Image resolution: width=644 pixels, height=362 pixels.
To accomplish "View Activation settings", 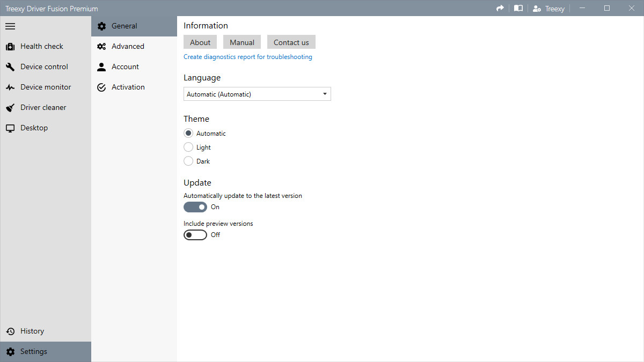I will tap(128, 87).
